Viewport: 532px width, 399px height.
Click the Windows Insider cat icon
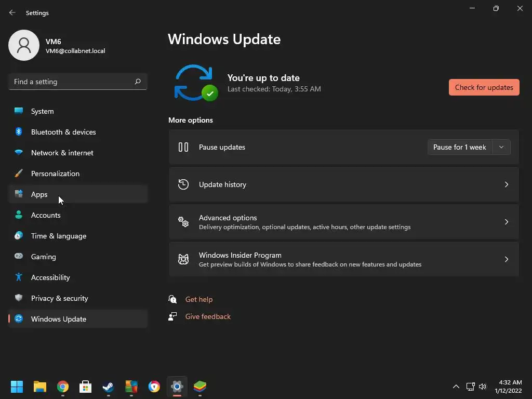click(183, 259)
